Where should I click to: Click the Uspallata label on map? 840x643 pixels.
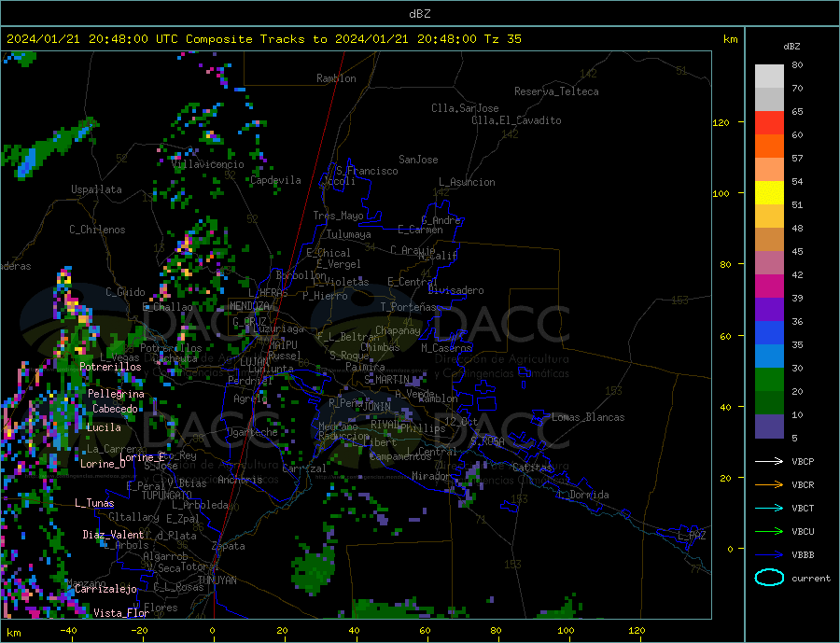pos(96,189)
